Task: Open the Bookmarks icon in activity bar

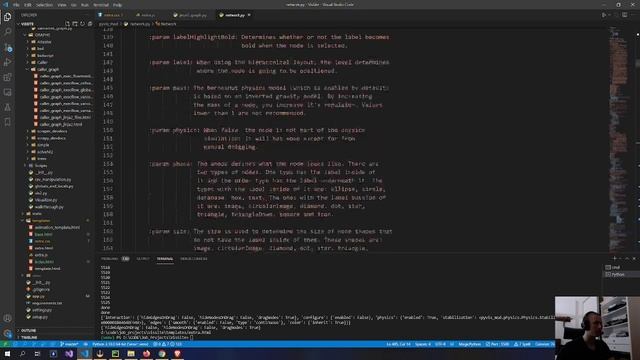Action: [7, 122]
